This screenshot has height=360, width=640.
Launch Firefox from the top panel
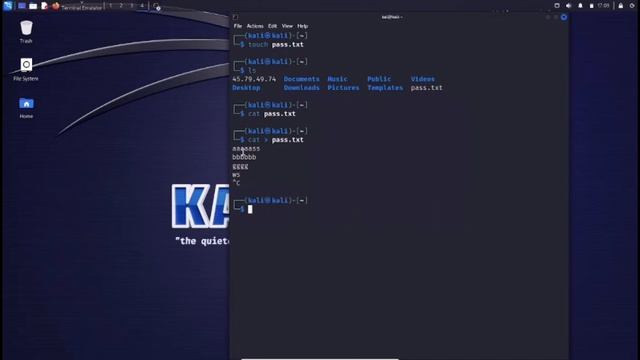56,6
